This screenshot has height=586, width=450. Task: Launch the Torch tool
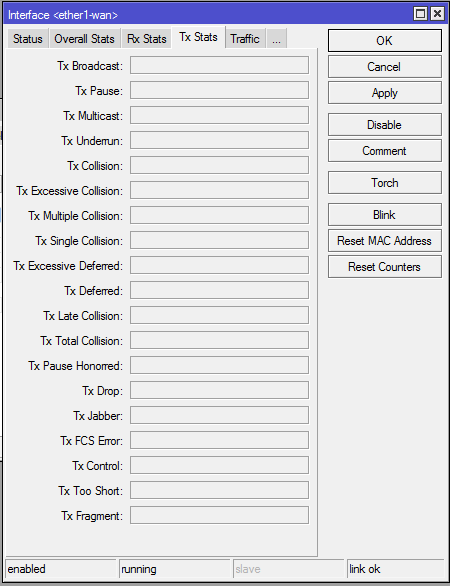[x=385, y=183]
